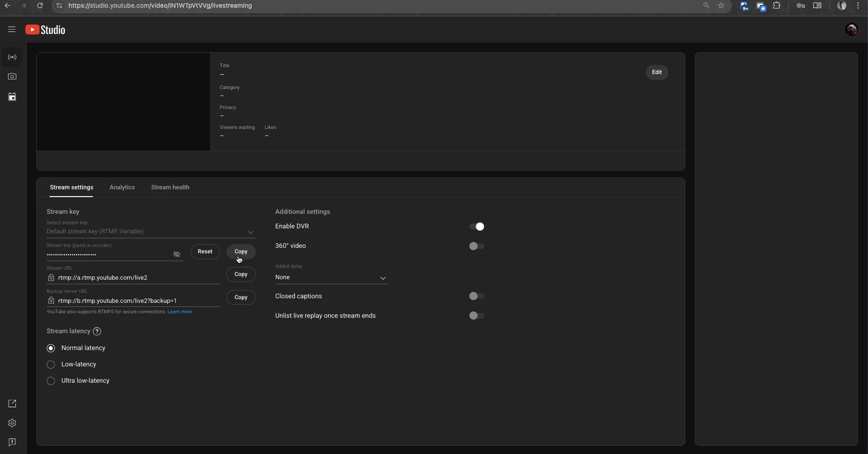
Task: Open the hamburger menu beside Studio logo
Action: pos(11,29)
